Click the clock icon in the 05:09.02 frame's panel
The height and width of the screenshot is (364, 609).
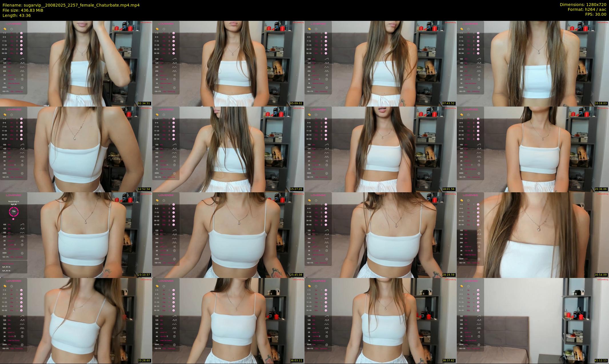[164, 29]
